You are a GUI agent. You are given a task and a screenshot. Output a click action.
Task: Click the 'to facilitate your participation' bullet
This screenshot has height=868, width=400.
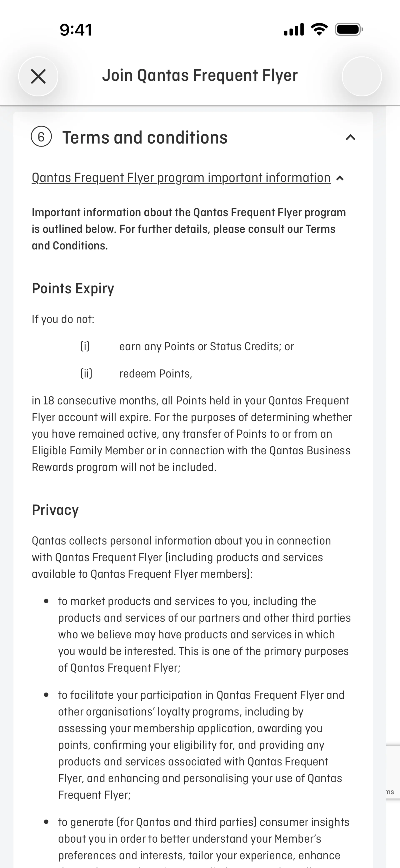(x=201, y=745)
